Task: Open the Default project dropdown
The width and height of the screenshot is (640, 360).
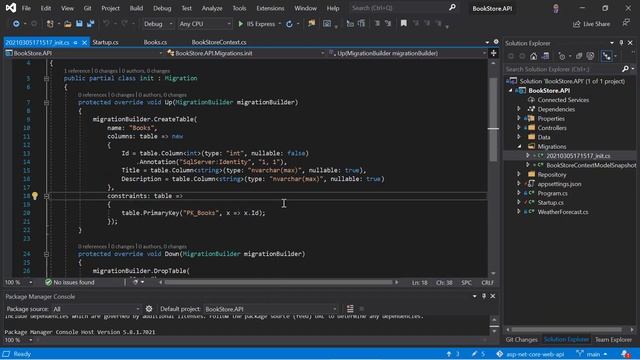Action: pyautogui.click(x=271, y=309)
